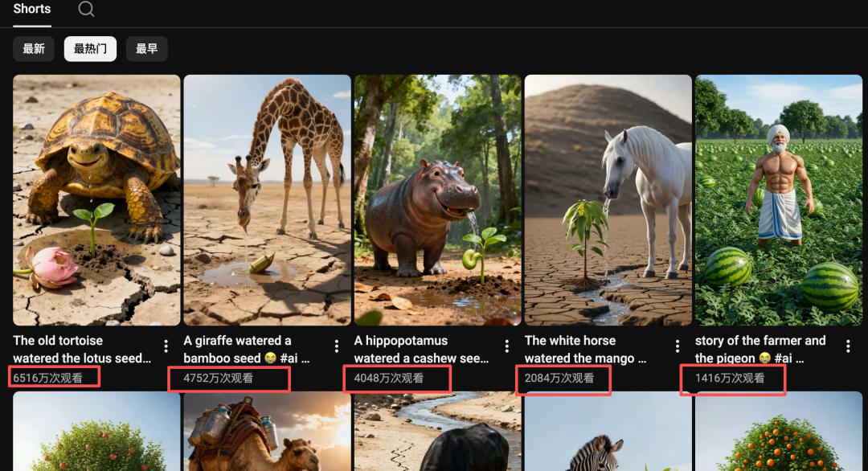Viewport: 868px width, 471px height.
Task: Open more options for farmer and pigeon video
Action: click(848, 346)
